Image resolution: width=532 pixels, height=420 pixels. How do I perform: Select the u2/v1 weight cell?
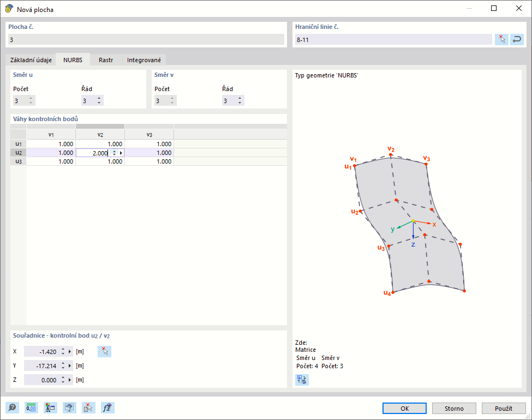pyautogui.click(x=51, y=153)
